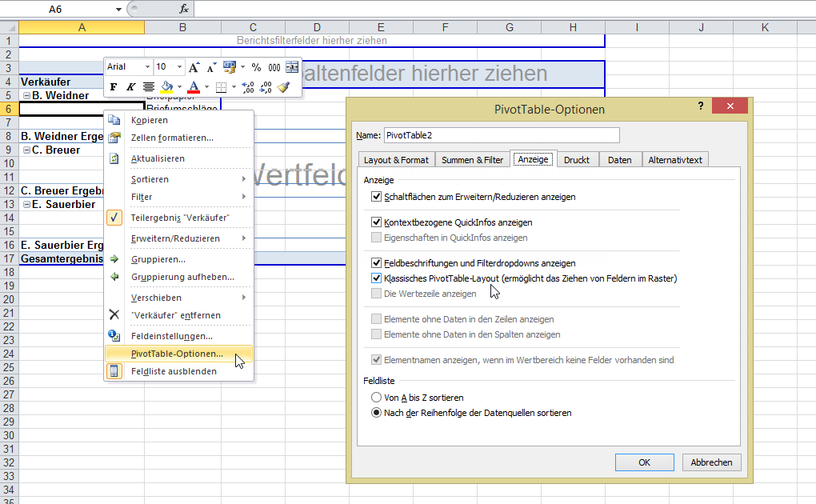
Task: Click the PivotTable Name input field
Action: pos(502,135)
